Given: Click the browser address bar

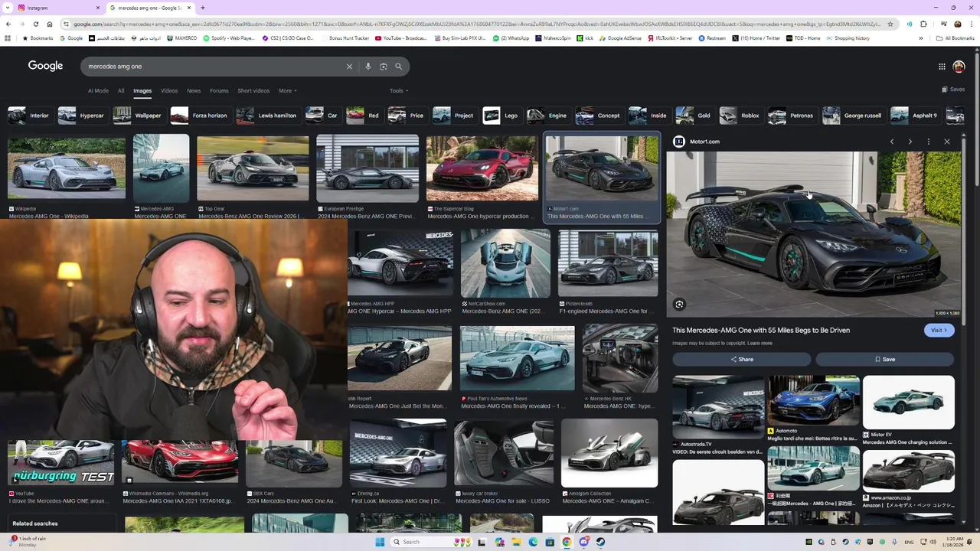Looking at the screenshot, I should (x=475, y=24).
